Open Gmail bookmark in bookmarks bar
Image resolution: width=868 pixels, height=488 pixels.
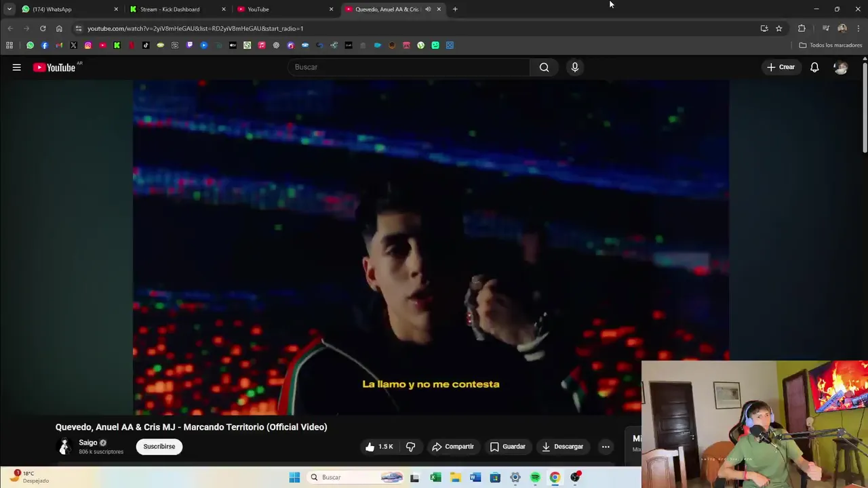[59, 45]
